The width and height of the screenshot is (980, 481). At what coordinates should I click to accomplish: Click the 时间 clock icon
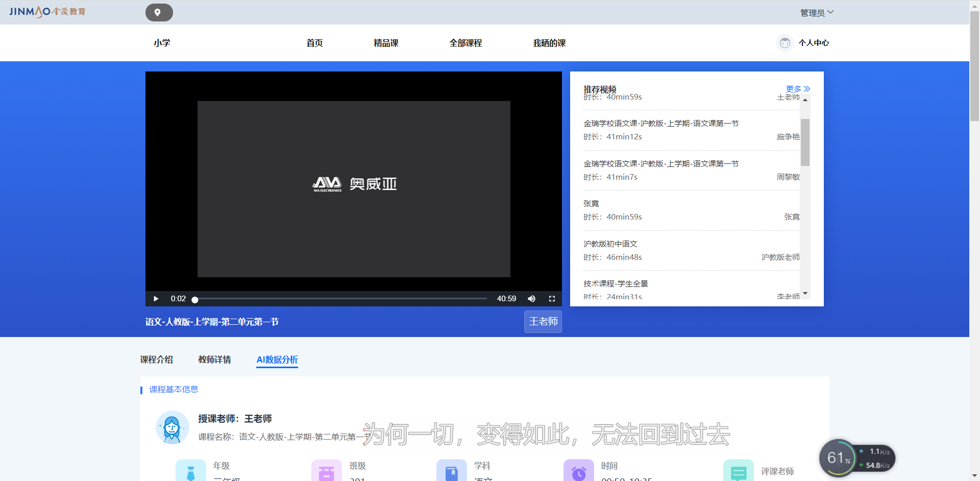[x=579, y=470]
